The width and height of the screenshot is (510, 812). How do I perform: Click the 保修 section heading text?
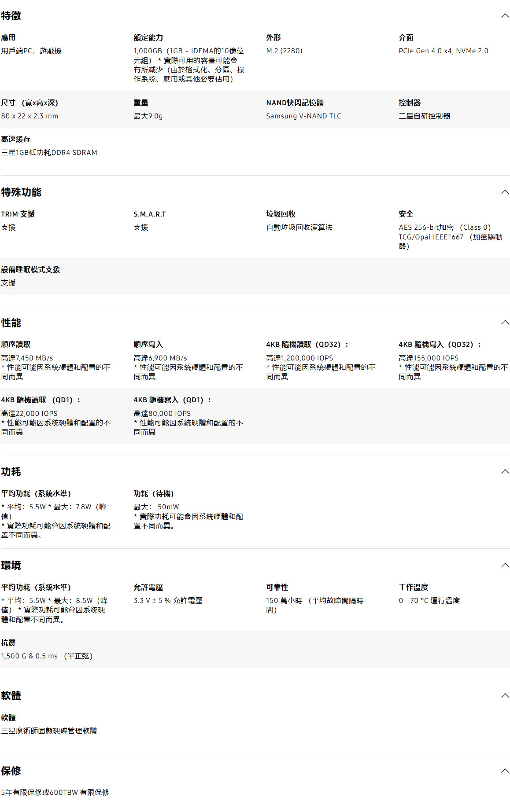point(11,771)
